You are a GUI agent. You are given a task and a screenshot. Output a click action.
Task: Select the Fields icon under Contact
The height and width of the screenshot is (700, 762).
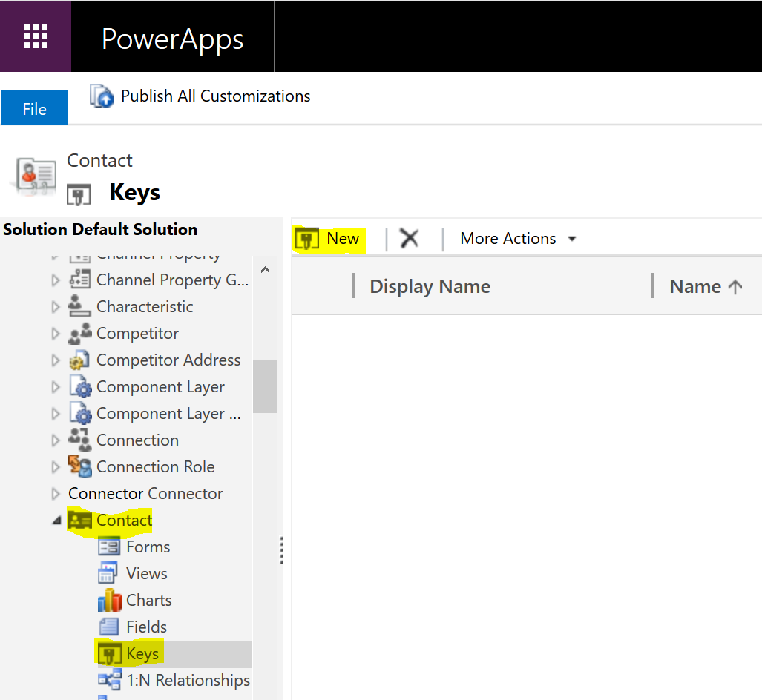point(109,627)
